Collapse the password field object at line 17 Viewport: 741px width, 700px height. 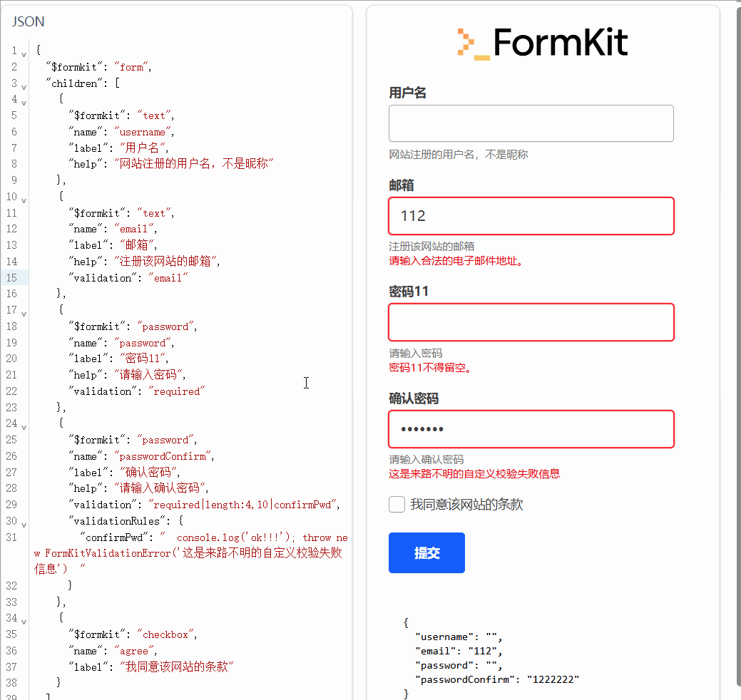(x=24, y=313)
